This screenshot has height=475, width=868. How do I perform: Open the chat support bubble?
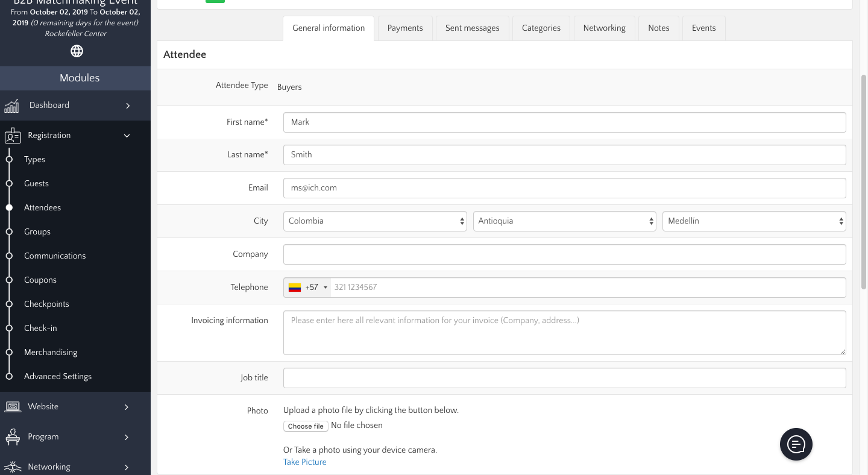(796, 444)
